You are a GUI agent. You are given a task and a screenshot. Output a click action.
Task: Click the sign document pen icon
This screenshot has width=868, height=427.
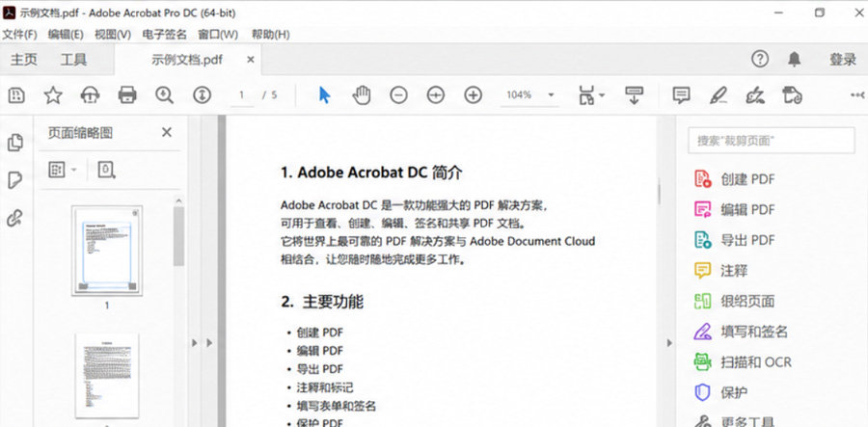point(755,95)
